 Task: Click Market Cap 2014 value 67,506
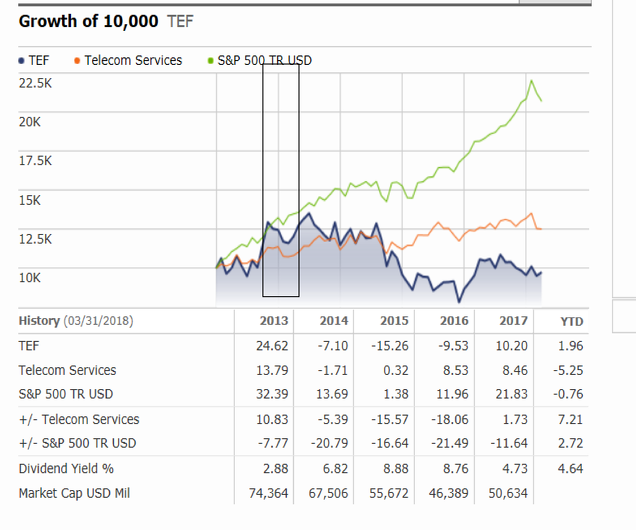[x=328, y=494]
